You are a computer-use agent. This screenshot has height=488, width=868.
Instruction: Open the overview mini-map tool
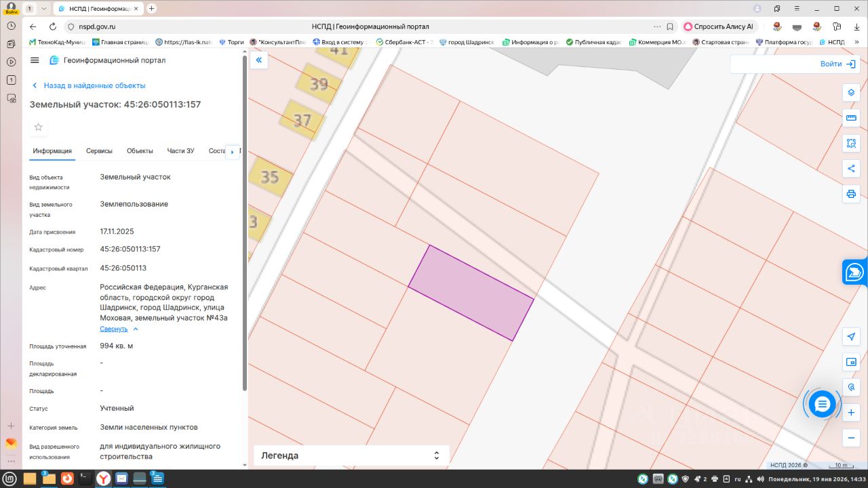tap(851, 363)
